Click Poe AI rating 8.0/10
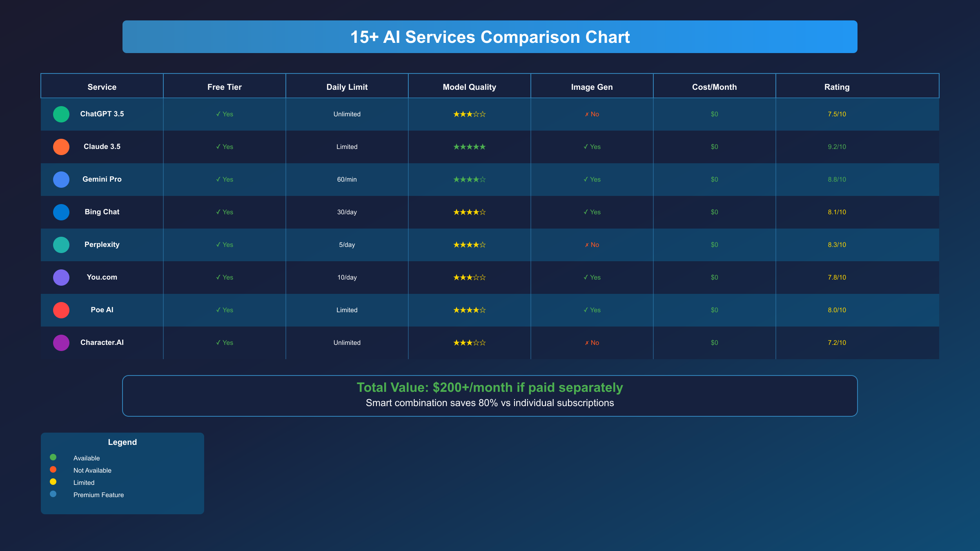Screen dimensions: 980x551 [x=837, y=310]
